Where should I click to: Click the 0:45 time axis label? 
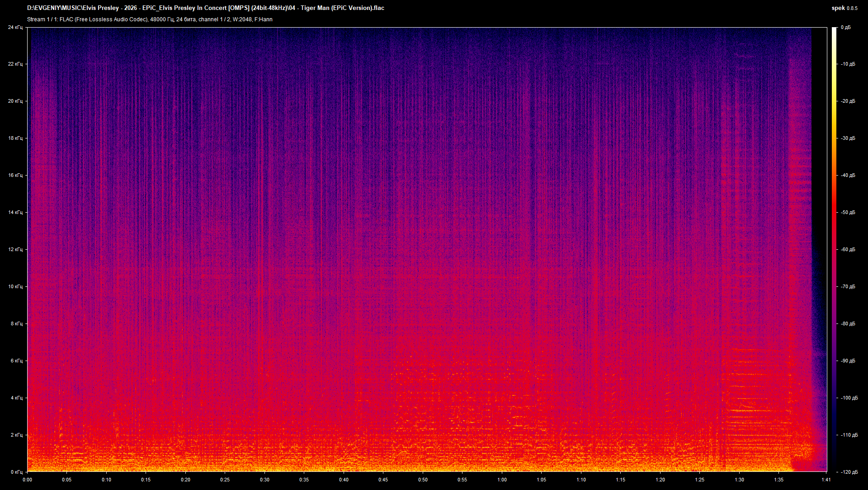(x=383, y=480)
